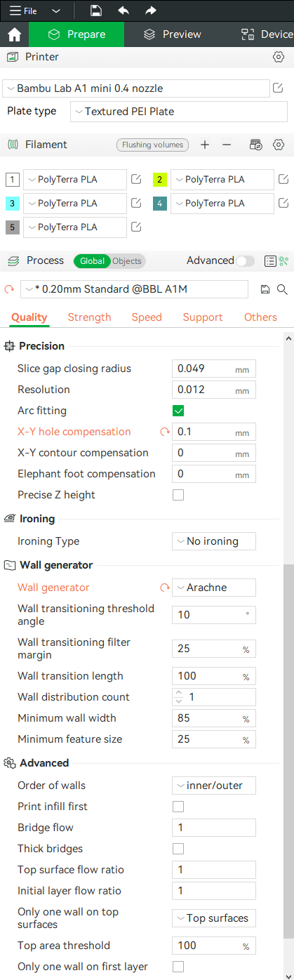This screenshot has height=980, width=294.
Task: Reset X-Y hole compensation value
Action: tap(165, 432)
